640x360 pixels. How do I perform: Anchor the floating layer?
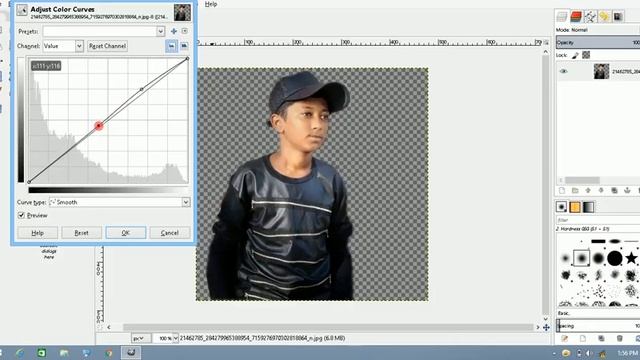627,191
